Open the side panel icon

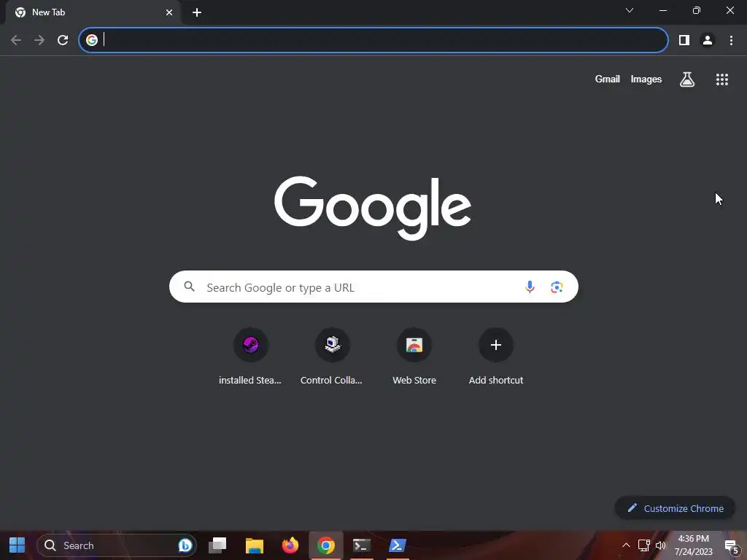coord(684,40)
